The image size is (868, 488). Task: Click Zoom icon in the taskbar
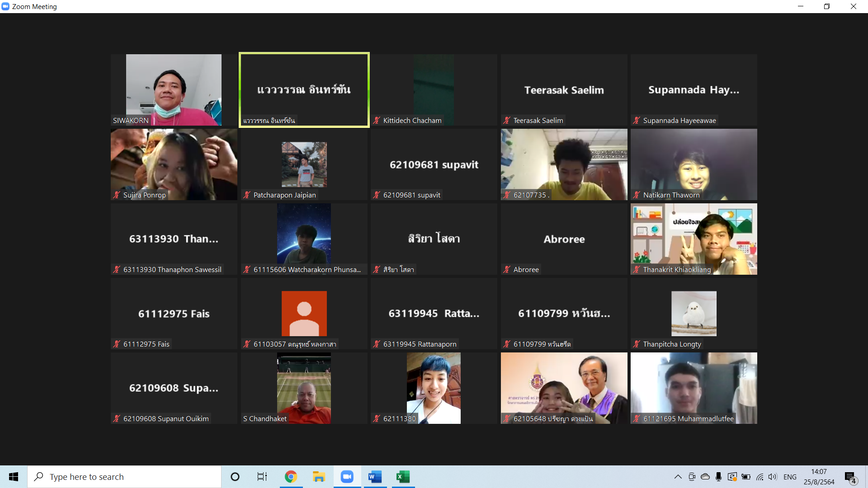point(347,477)
